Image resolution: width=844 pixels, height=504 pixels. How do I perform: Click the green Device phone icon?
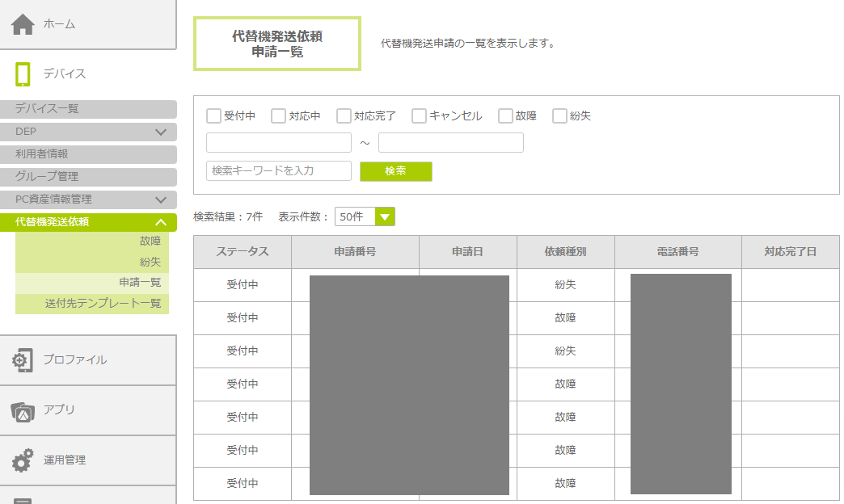pos(23,74)
